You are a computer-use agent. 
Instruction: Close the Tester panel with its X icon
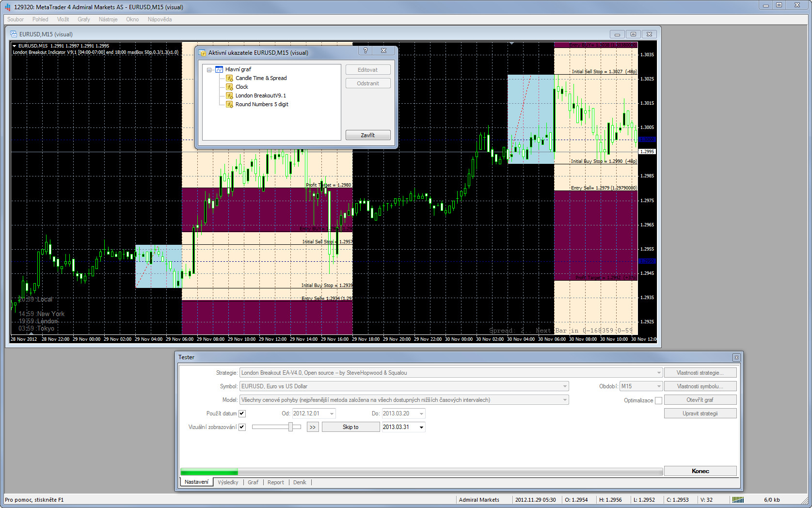tap(736, 357)
